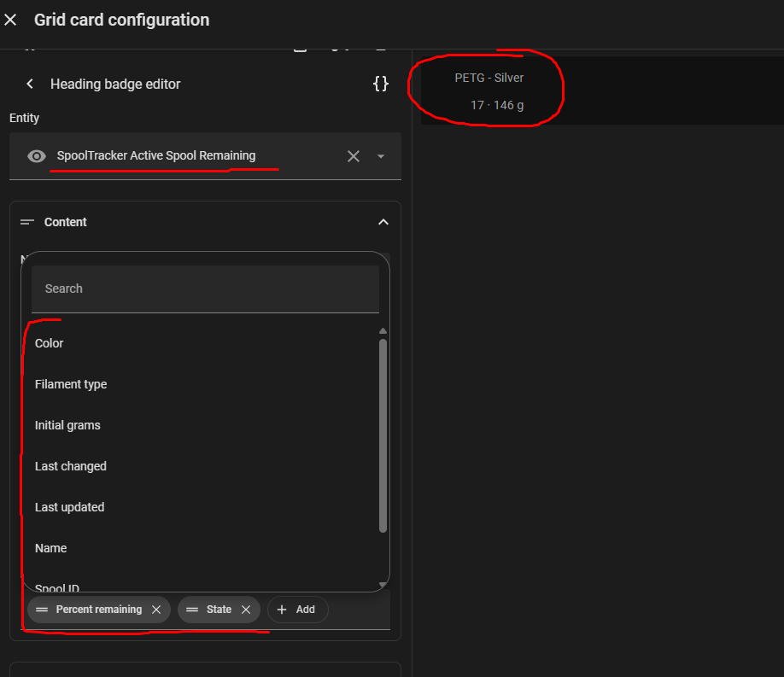
Task: Open the Entity dropdown arrow
Action: 381,156
